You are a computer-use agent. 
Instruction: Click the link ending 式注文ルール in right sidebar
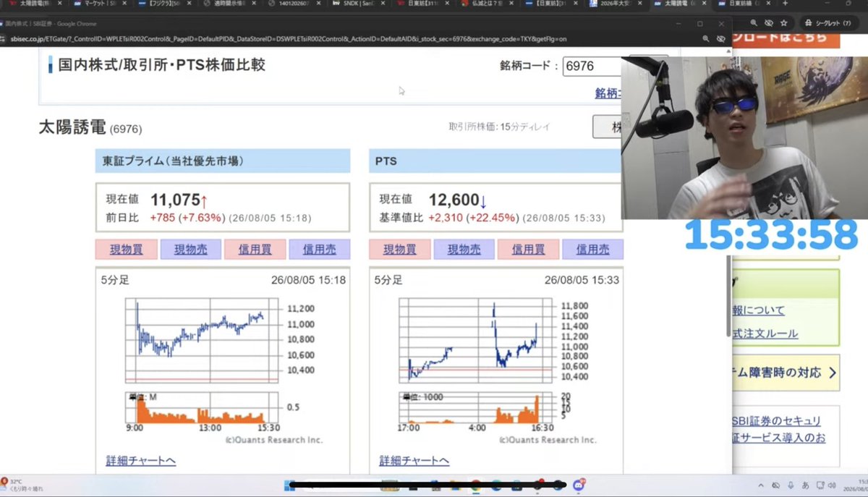pyautogui.click(x=765, y=334)
